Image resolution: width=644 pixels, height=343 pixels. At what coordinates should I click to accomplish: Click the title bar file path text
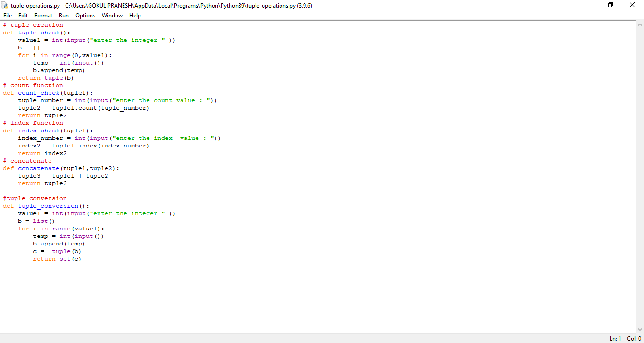pos(161,6)
